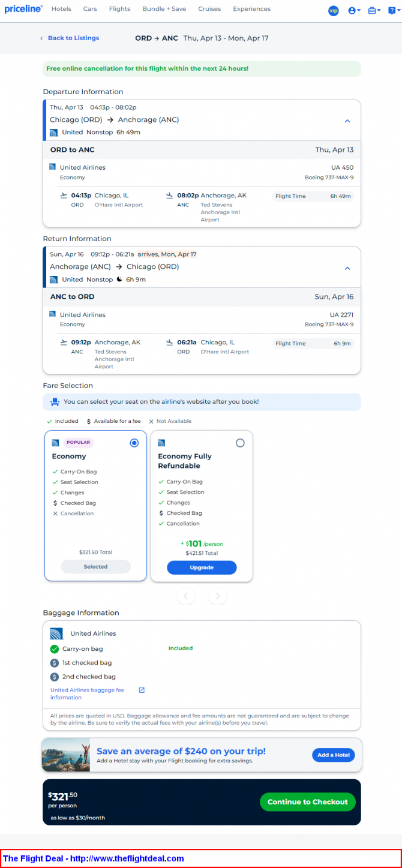Click the United logo in return summary
This screenshot has width=402, height=868.
[53, 280]
